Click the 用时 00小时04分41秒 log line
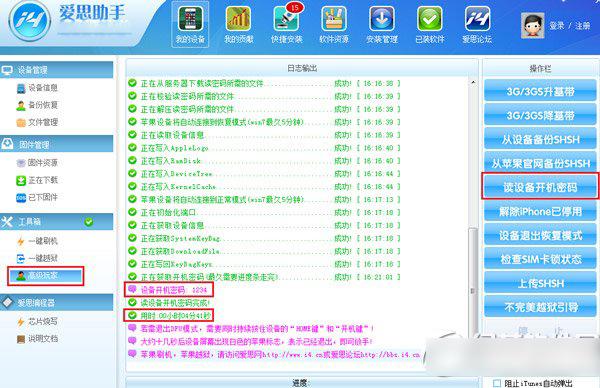Screen dimensions: 600x388 pyautogui.click(x=169, y=315)
